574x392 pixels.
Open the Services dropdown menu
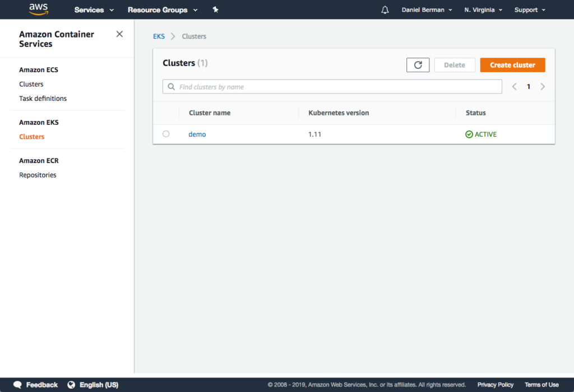[x=94, y=10]
